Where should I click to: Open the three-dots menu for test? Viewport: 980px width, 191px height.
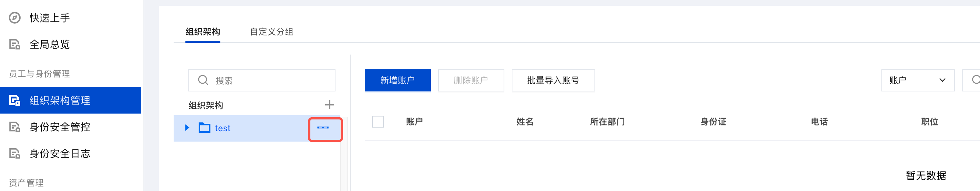pos(323,128)
